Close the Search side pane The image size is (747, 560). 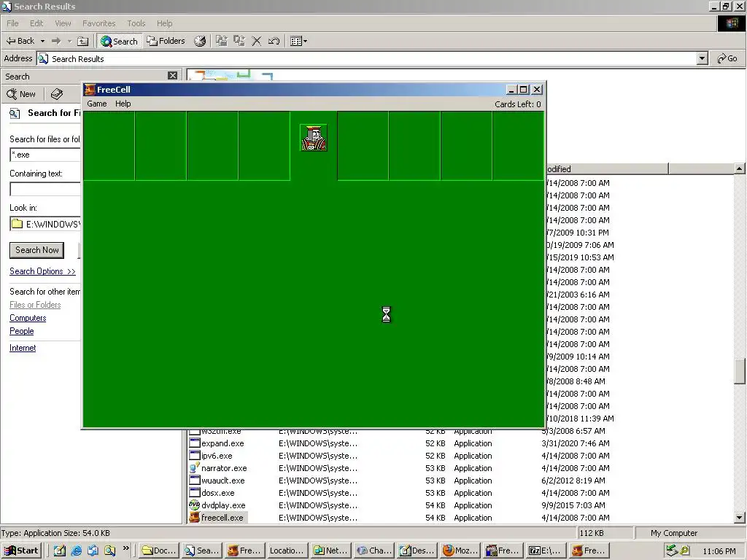coord(172,76)
